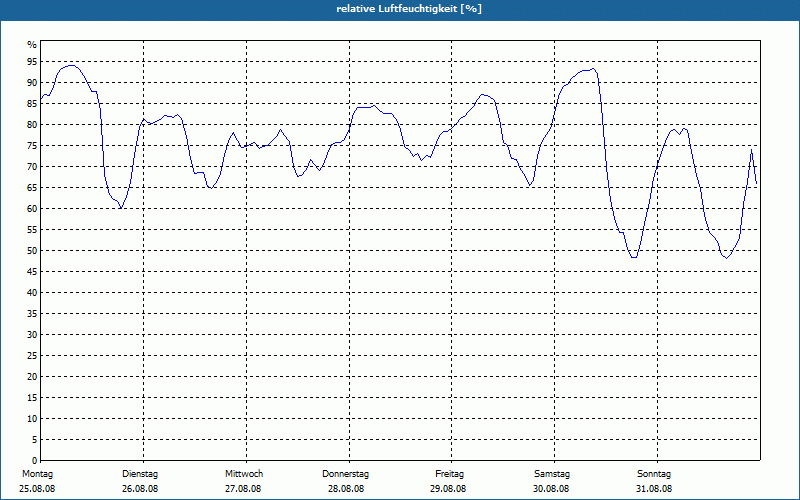Screen dimensions: 800x500
Task: Select the date "29.08.08"
Action: 448,489
